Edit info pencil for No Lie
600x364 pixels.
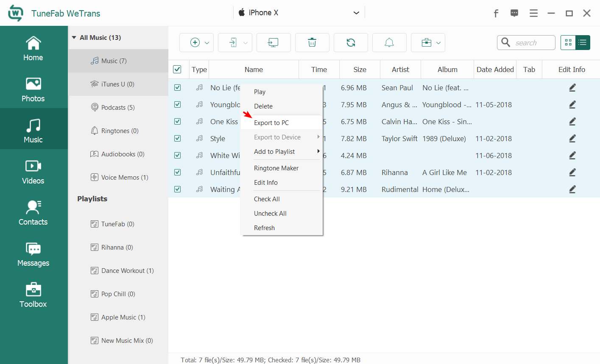click(572, 88)
